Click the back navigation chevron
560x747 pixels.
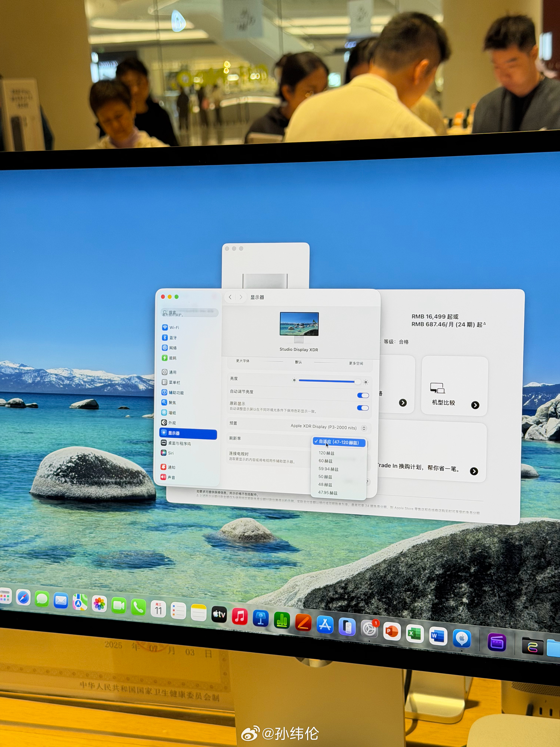point(230,297)
